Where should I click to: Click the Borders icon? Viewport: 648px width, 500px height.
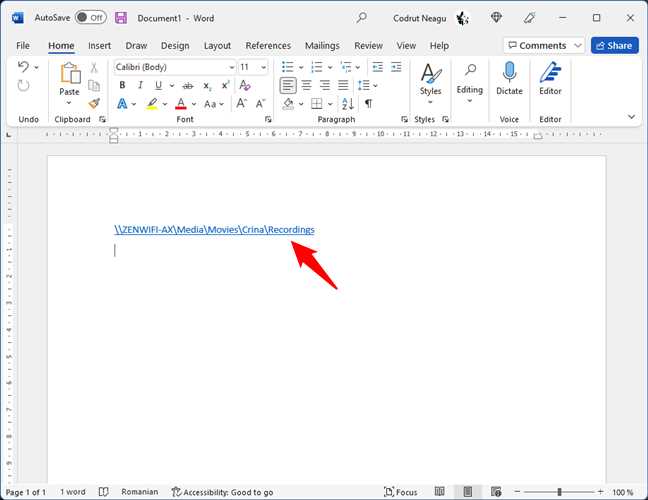point(317,103)
